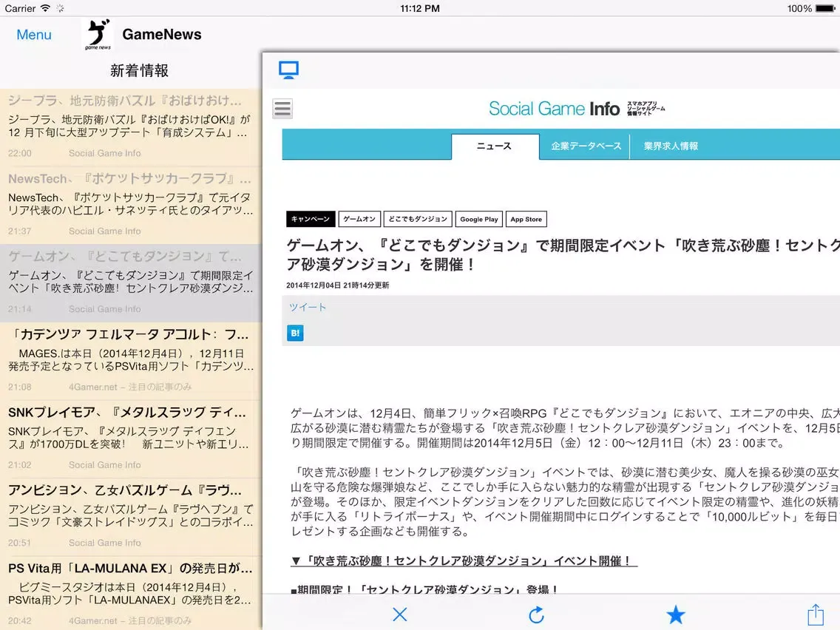Click the blue B! Hatena bookmark icon
Screen dimensions: 840x630
click(x=295, y=333)
